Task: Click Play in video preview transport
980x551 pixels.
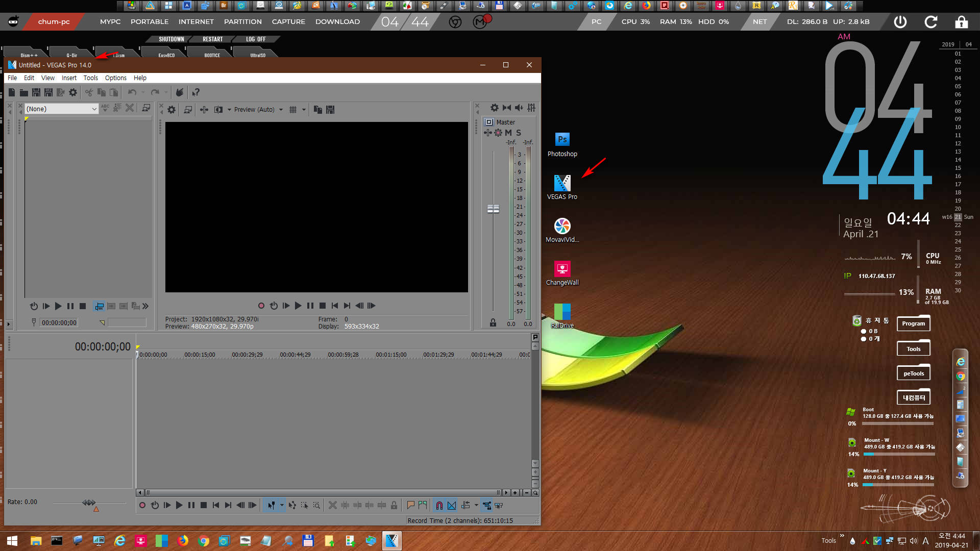Action: tap(298, 306)
